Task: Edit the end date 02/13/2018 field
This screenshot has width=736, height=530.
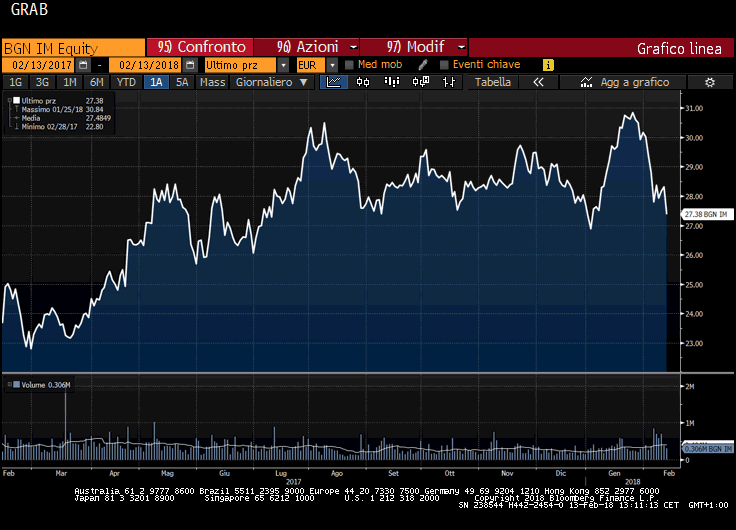Action: 146,65
